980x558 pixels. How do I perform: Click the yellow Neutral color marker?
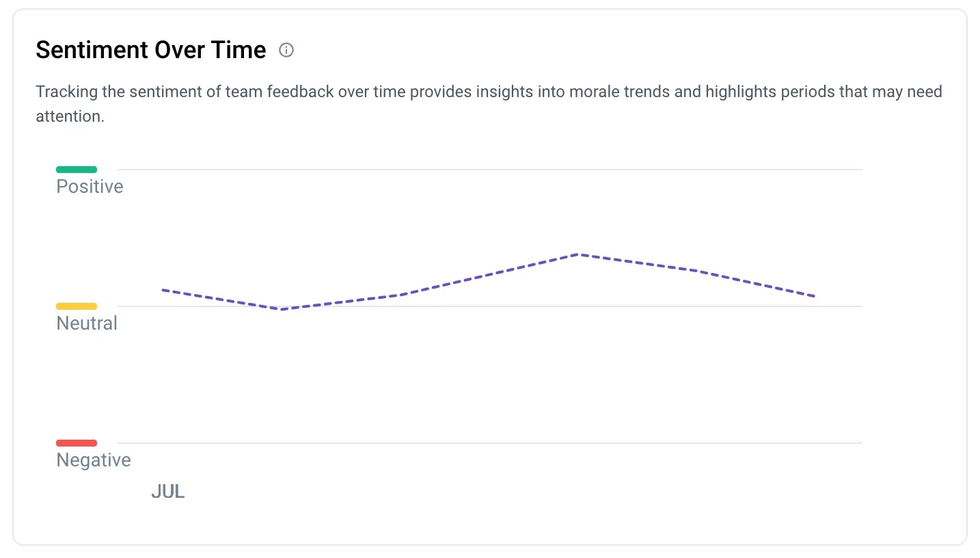pyautogui.click(x=77, y=306)
